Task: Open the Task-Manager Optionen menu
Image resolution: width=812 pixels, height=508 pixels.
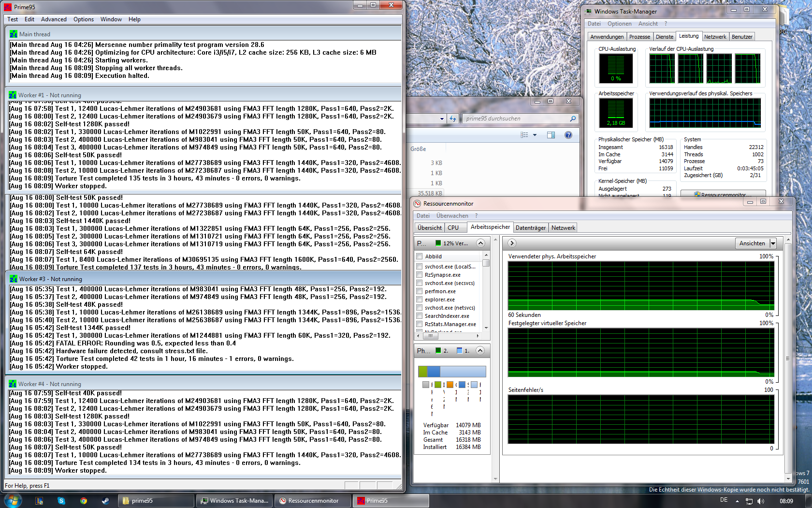Action: click(619, 24)
